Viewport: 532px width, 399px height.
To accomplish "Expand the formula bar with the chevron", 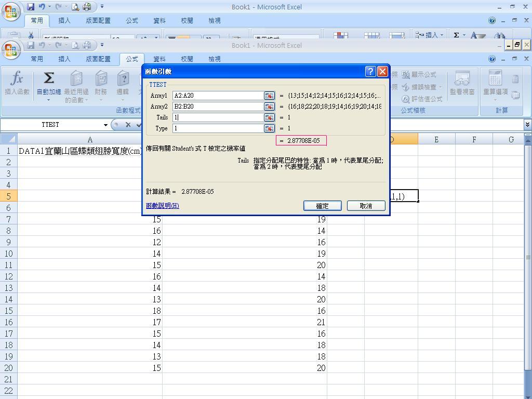I will point(527,125).
